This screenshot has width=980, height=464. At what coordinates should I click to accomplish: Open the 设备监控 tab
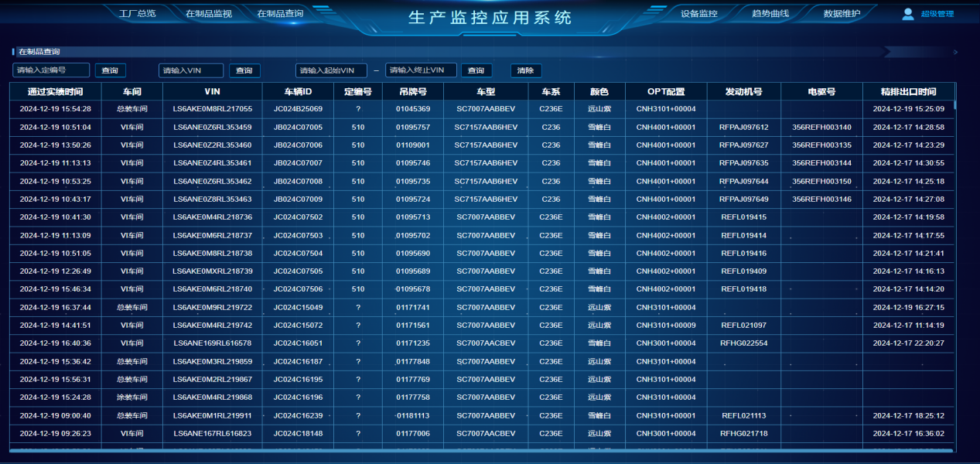point(699,13)
